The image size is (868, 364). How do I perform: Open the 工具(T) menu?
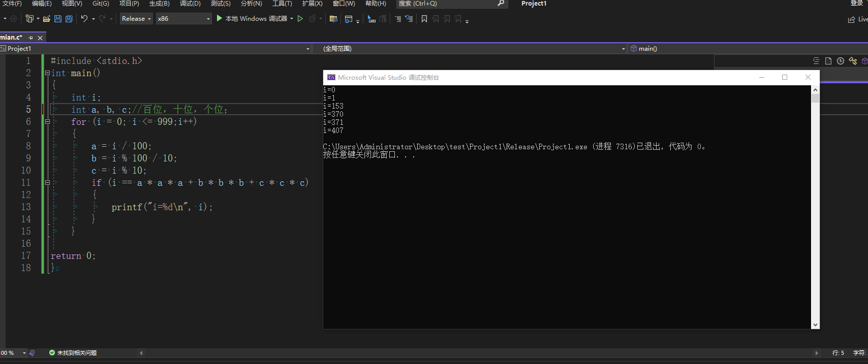click(x=282, y=4)
